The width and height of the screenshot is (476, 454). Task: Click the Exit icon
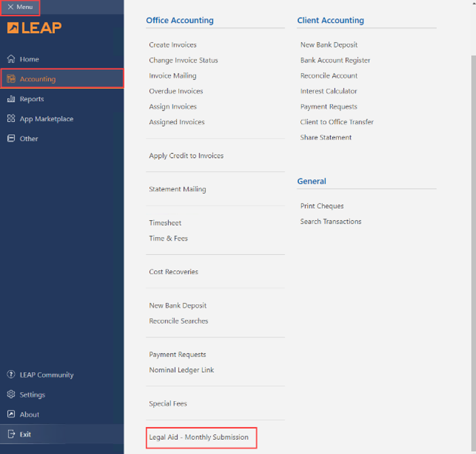(11, 434)
